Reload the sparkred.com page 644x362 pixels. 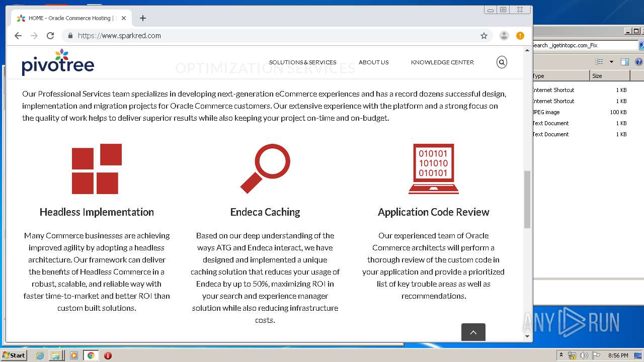click(50, 36)
